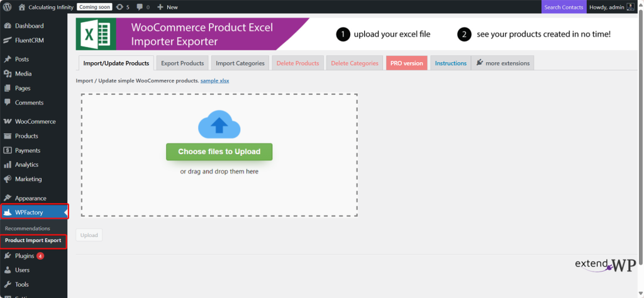
Task: Click the Calculating Infinity site name
Action: pos(51,7)
